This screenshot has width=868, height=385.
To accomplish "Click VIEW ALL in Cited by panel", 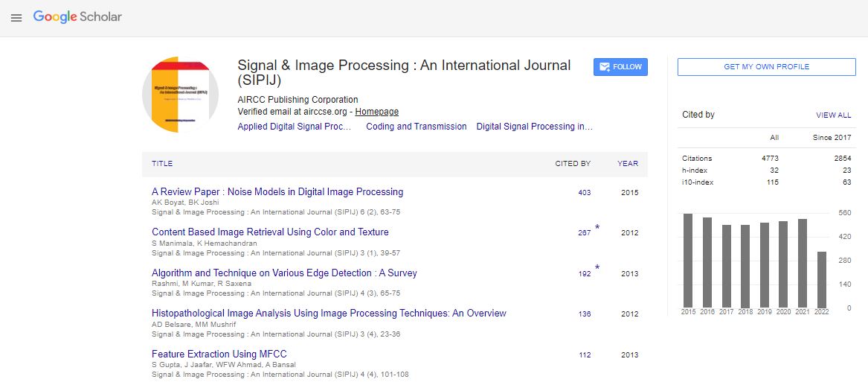I will 833,115.
